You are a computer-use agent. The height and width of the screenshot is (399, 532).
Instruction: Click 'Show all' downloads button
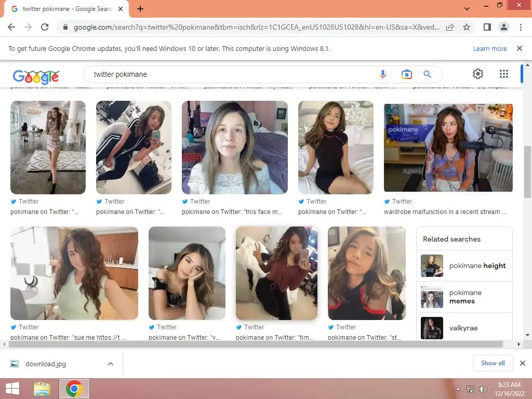click(x=493, y=363)
